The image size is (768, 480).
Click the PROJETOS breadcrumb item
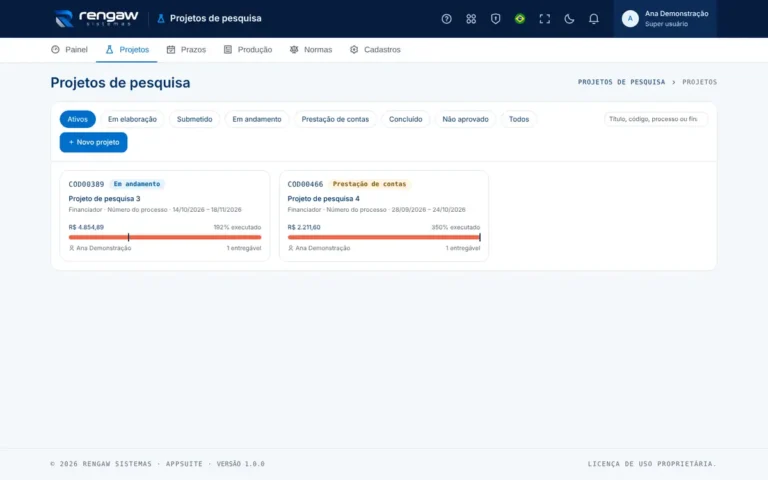699,82
